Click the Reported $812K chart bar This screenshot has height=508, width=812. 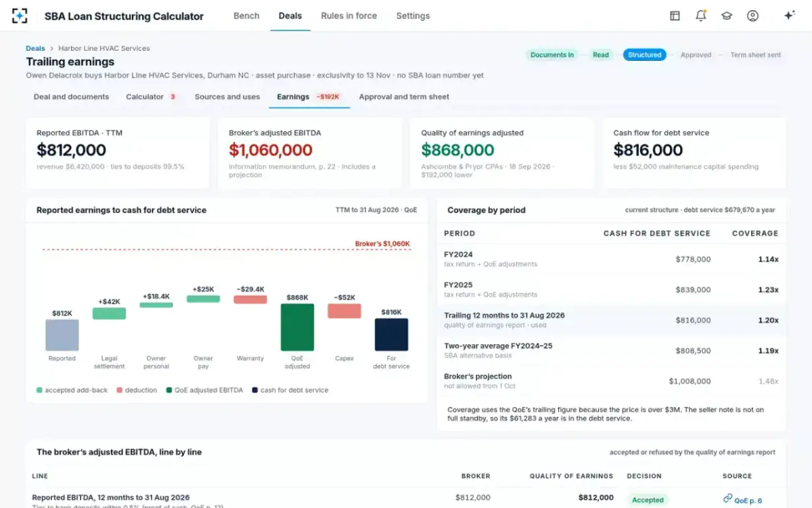coord(62,335)
